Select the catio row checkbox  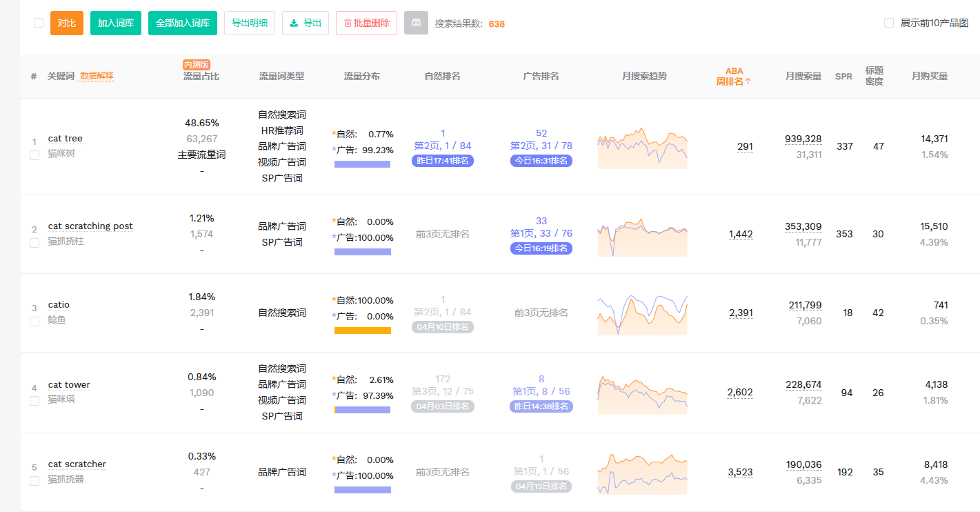coord(34,322)
